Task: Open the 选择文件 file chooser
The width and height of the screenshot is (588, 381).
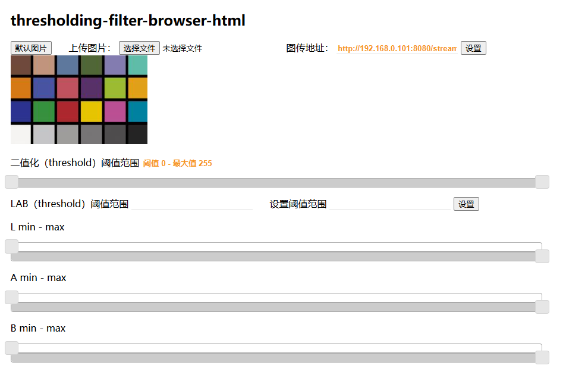Action: pyautogui.click(x=139, y=48)
